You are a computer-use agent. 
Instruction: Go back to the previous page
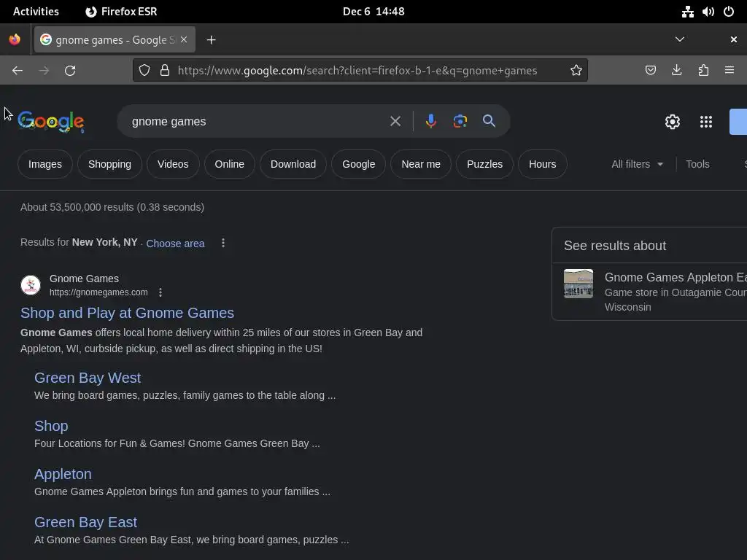pyautogui.click(x=18, y=71)
